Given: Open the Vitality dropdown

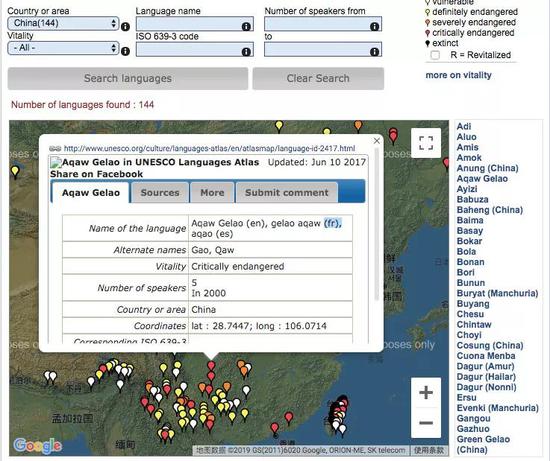Looking at the screenshot, I should click(x=63, y=48).
